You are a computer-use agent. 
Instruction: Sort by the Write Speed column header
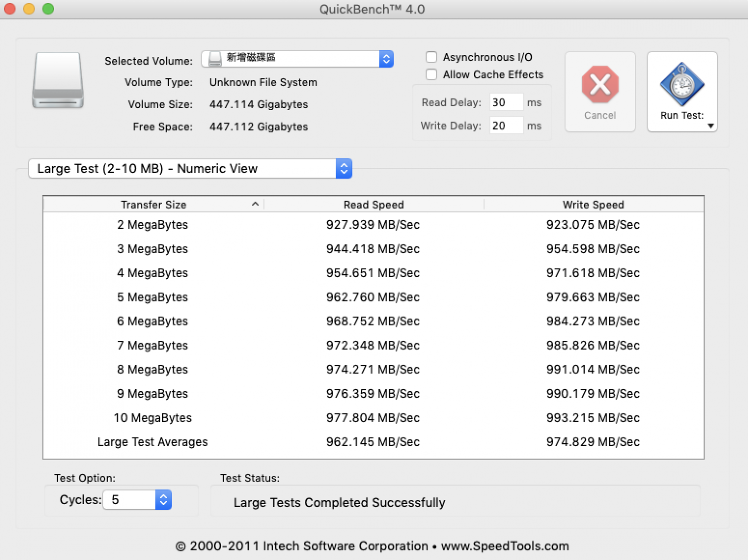coord(593,205)
